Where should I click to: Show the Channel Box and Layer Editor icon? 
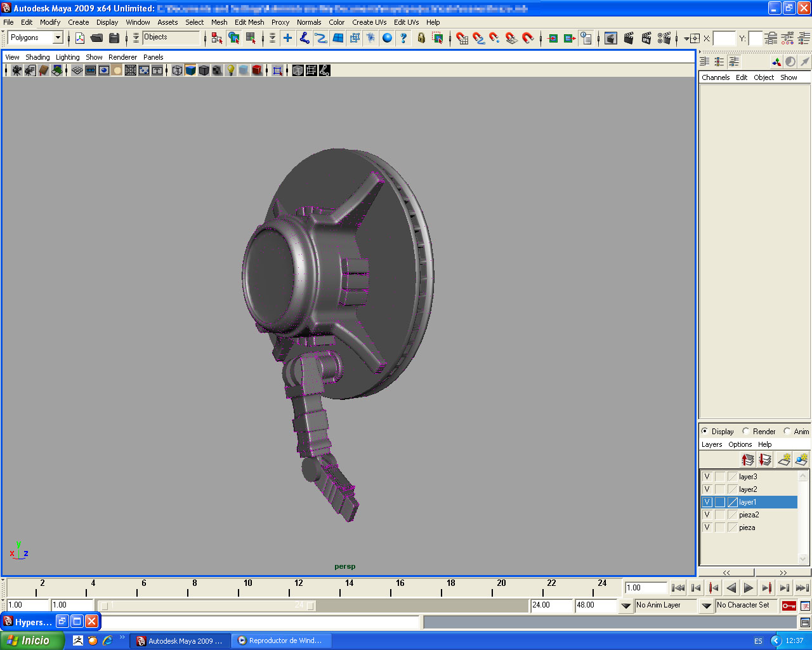coord(734,62)
